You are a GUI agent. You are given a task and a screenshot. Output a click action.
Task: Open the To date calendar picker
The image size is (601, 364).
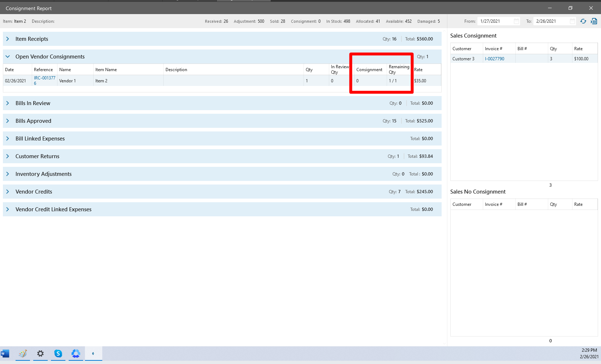point(572,21)
